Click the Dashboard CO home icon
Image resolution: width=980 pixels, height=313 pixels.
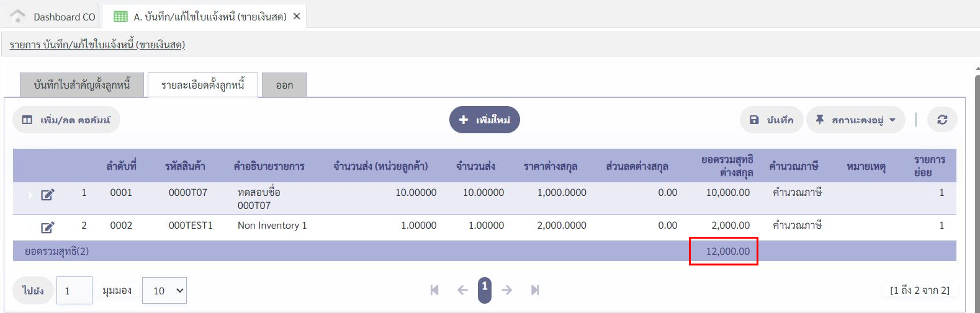tap(18, 16)
